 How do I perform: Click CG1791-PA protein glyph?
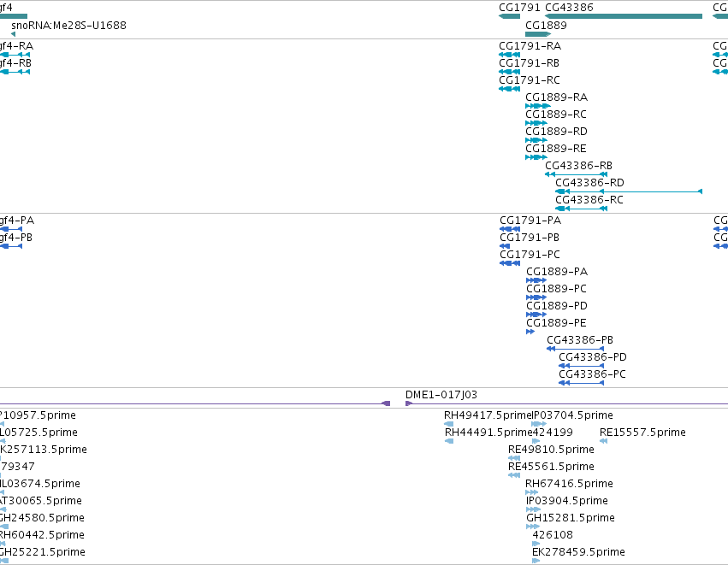coord(510,229)
